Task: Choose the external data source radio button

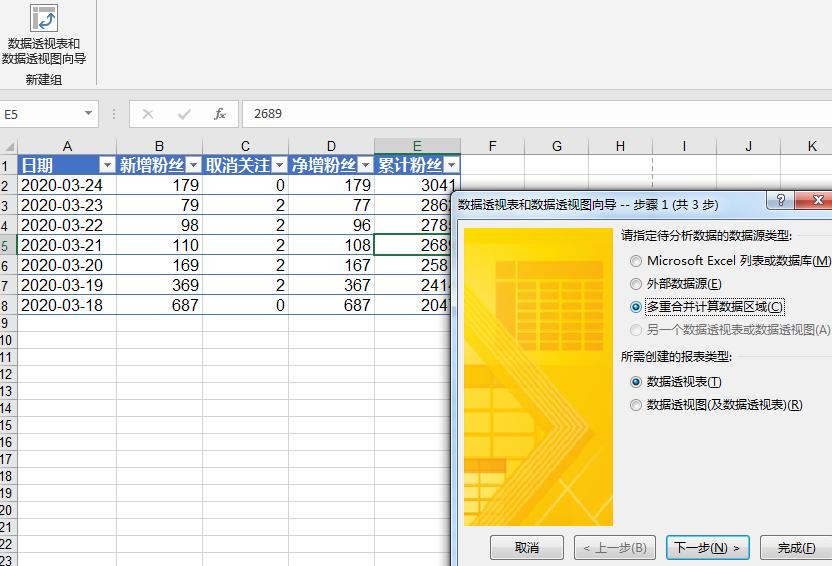Action: (x=636, y=284)
